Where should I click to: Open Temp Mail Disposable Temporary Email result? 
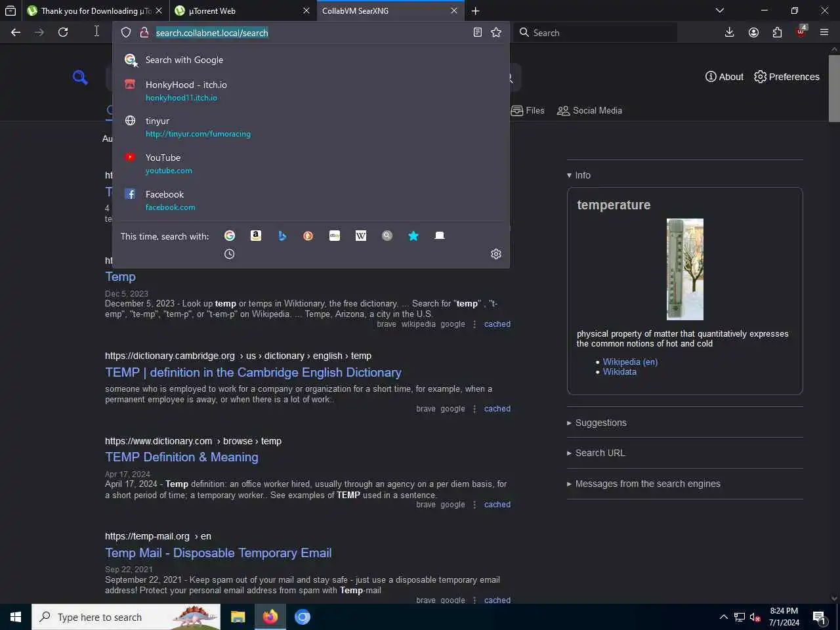219,553
